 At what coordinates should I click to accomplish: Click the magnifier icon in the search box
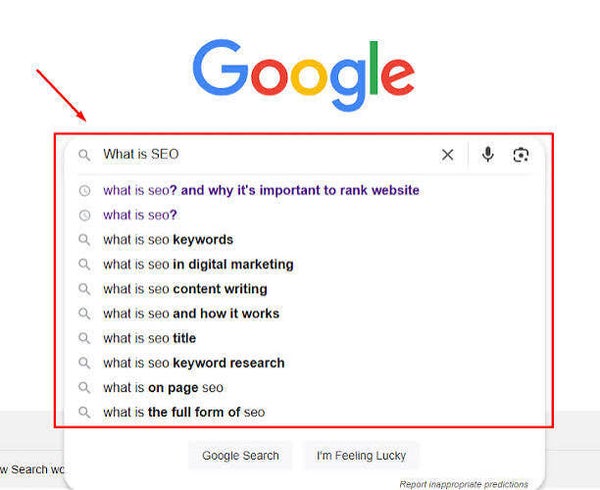pyautogui.click(x=84, y=155)
